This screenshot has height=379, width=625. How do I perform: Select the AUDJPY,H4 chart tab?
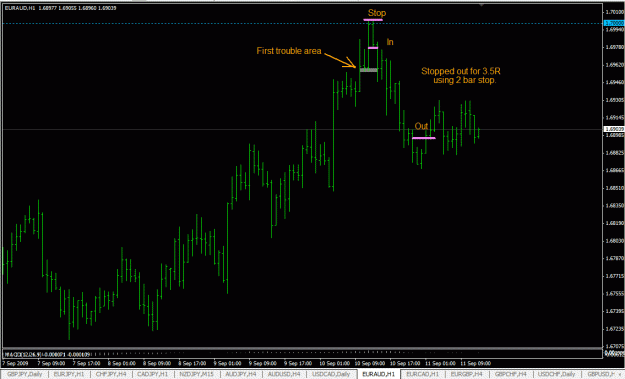tap(240, 374)
